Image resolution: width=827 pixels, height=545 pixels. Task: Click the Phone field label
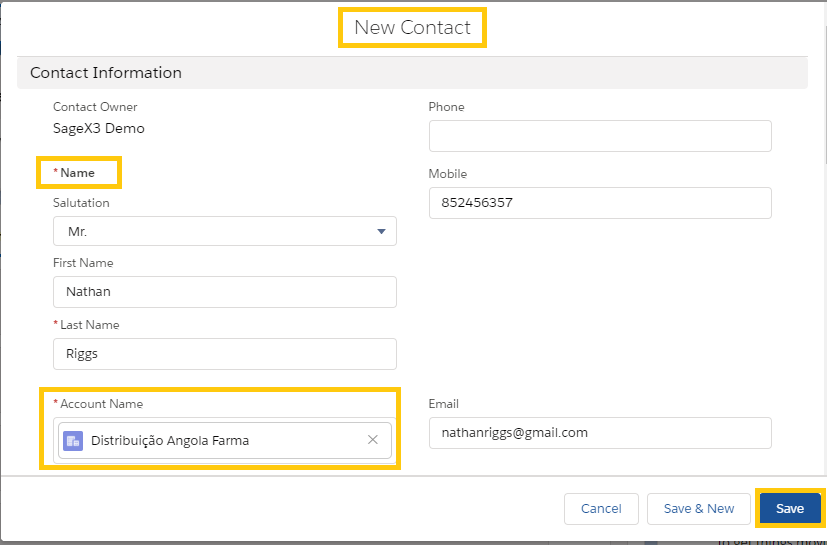pyautogui.click(x=446, y=107)
